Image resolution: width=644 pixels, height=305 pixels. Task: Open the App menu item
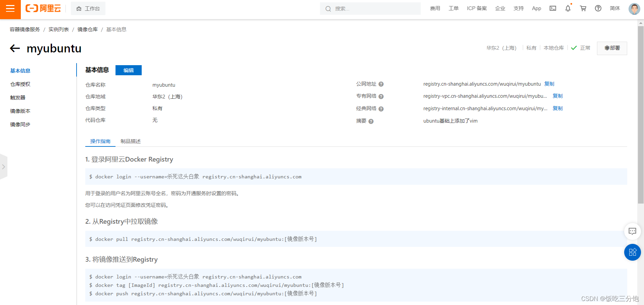(537, 8)
